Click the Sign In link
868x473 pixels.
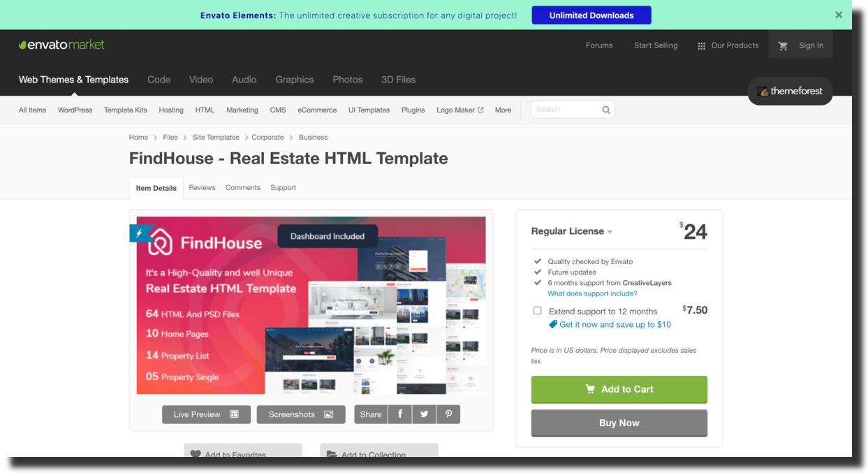[811, 45]
